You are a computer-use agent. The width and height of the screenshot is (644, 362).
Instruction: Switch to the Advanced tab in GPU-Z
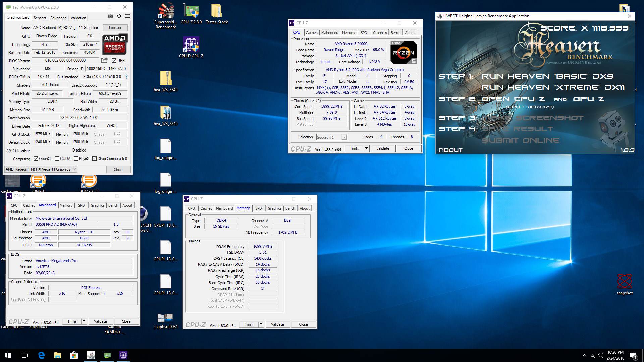point(58,18)
